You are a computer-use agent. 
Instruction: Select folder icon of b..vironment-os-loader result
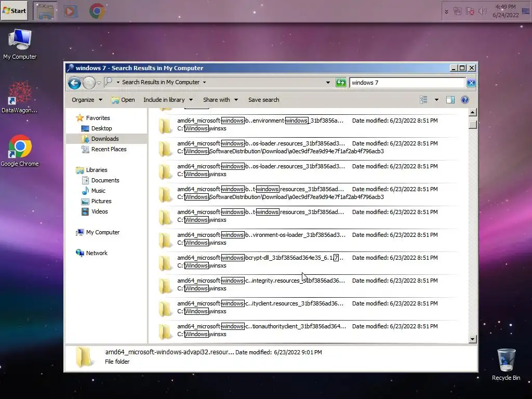165,240
